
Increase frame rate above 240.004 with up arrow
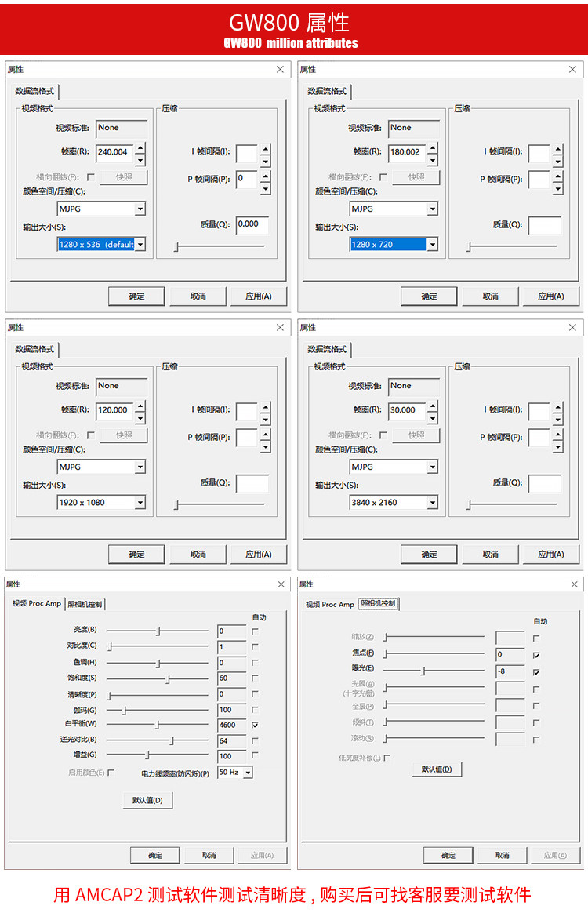coord(140,147)
